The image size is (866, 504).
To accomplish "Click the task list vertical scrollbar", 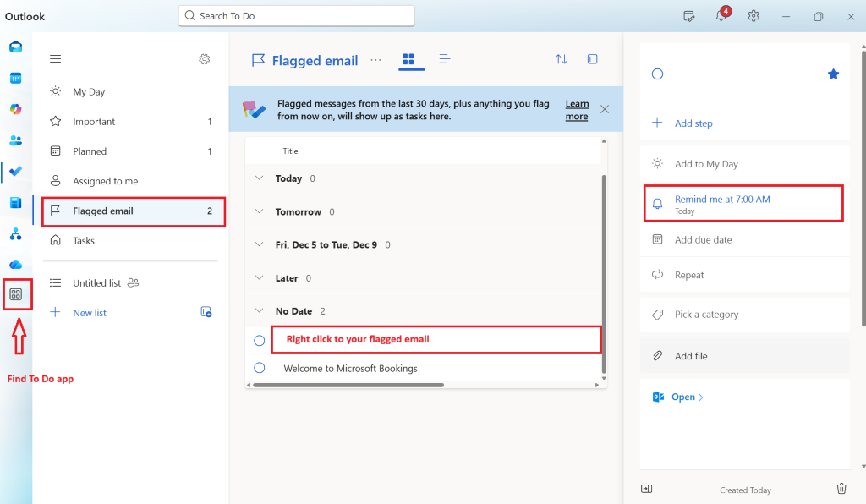I will click(604, 274).
